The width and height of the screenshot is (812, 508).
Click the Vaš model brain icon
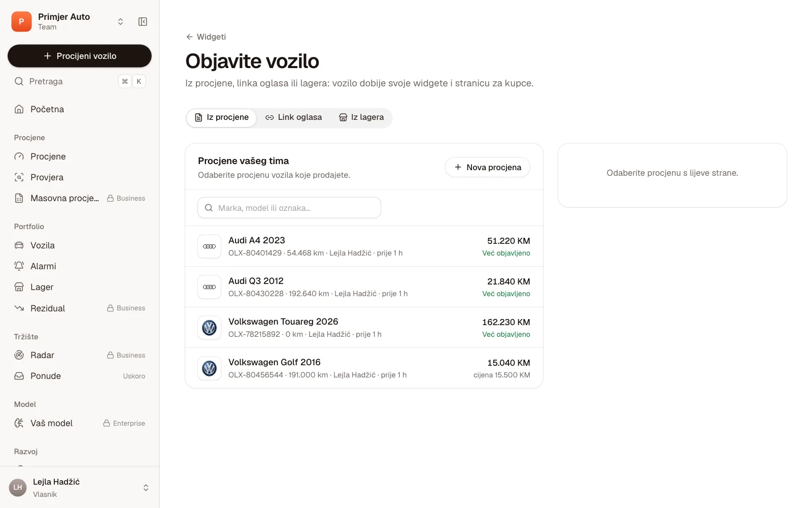tap(19, 423)
